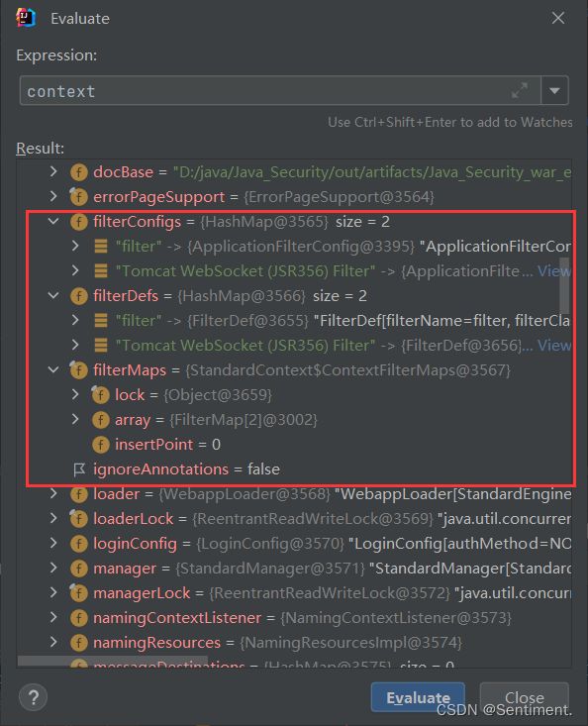Expand WebSocket Filter entry under filterConfigs
588x726 pixels.
(x=75, y=270)
